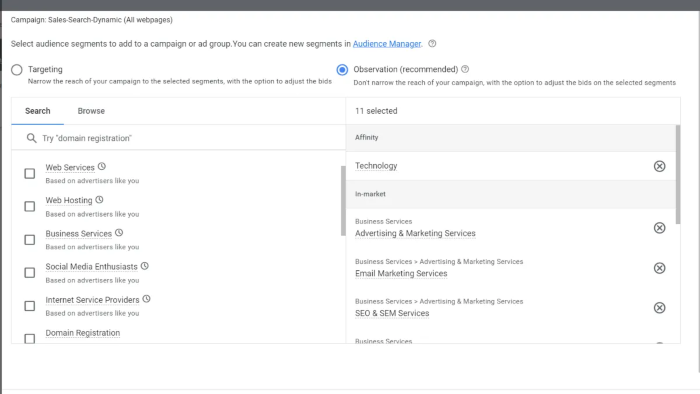This screenshot has height=394, width=700.
Task: Click the segment search input field
Action: [179, 138]
